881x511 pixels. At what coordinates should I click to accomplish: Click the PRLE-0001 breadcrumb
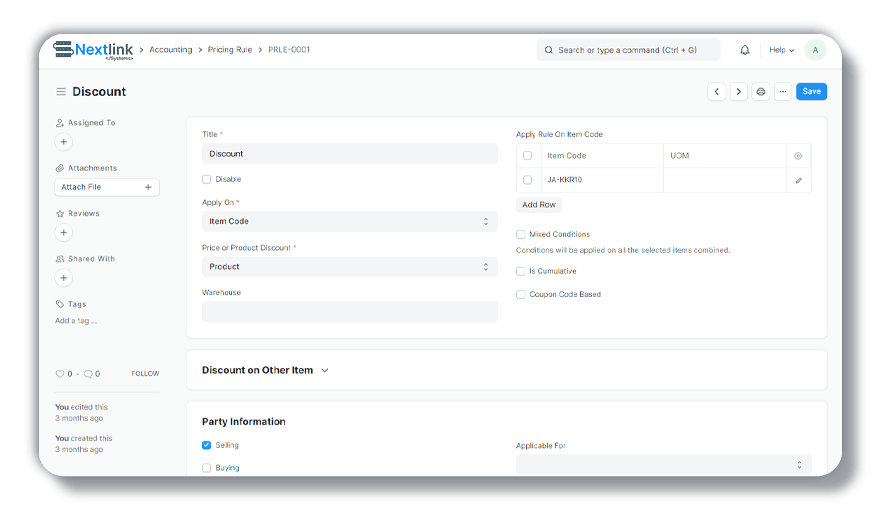click(289, 49)
